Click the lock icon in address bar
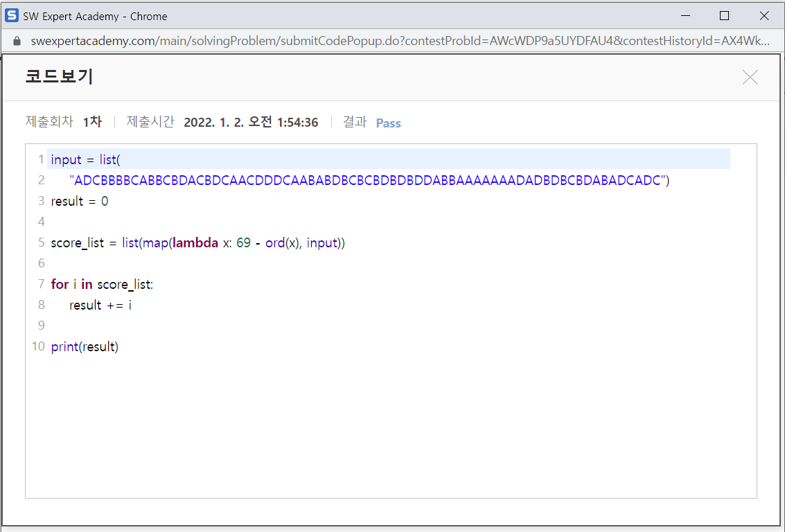Screen dimensions: 785x532 tap(17, 41)
